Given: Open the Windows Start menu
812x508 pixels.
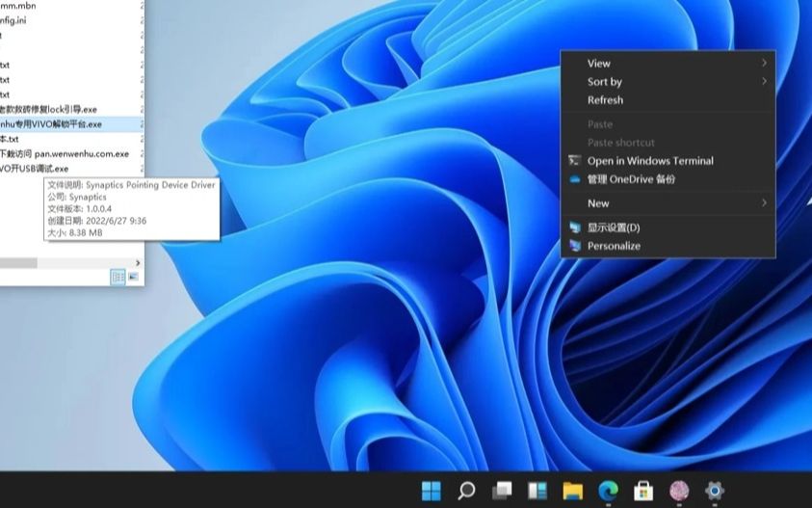Looking at the screenshot, I should pyautogui.click(x=431, y=491).
